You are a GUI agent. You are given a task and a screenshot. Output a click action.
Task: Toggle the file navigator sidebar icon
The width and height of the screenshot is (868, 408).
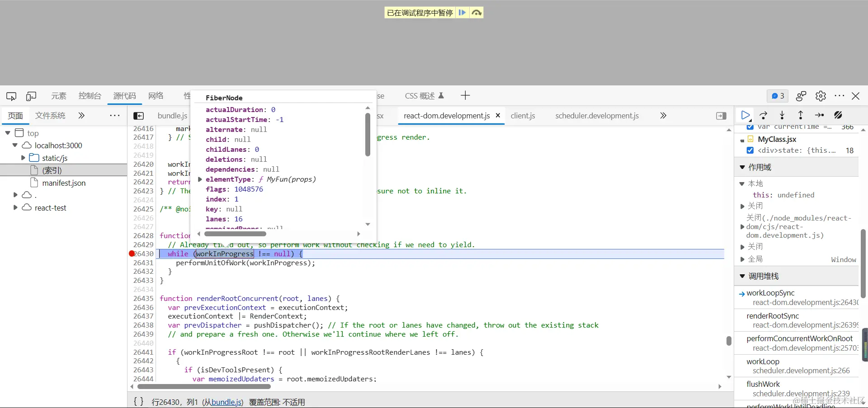pos(139,116)
